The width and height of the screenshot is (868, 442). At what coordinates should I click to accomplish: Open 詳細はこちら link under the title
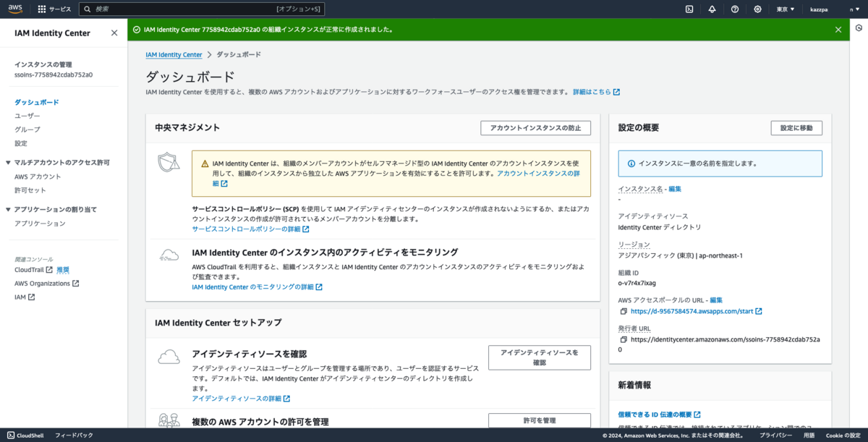point(596,93)
